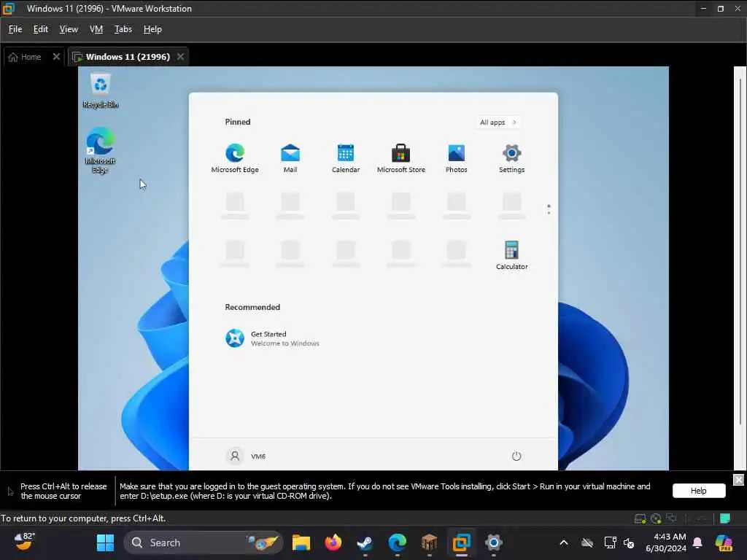Open Minecraft block icon on the taskbar
This screenshot has height=560, width=747.
(429, 542)
